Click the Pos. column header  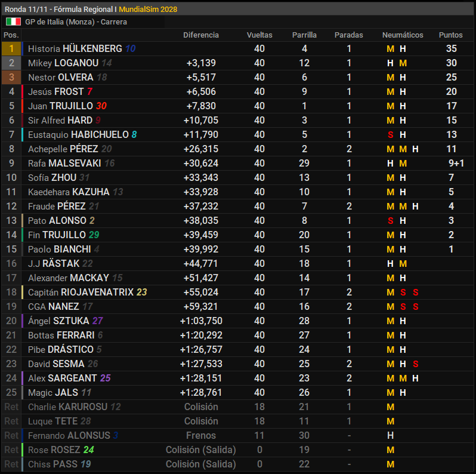[x=11, y=35]
